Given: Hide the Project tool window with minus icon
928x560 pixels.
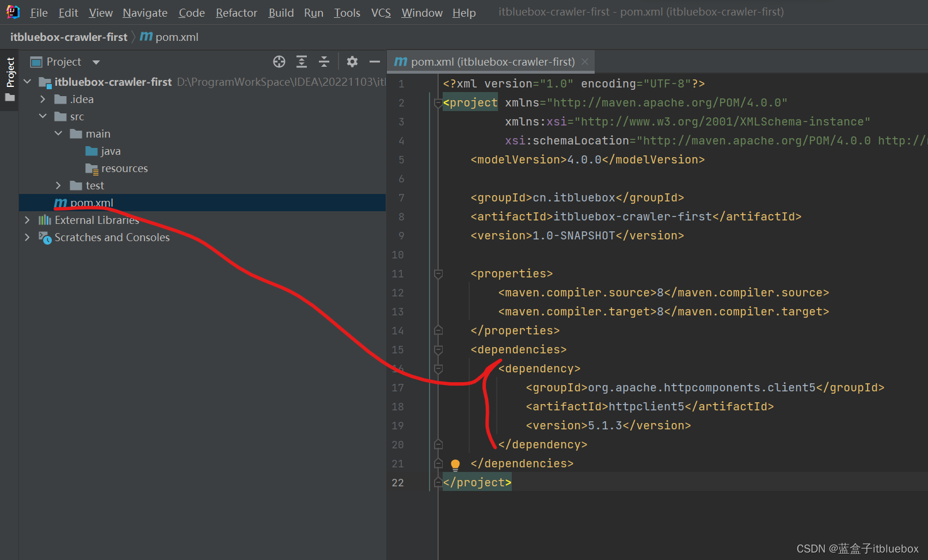Looking at the screenshot, I should tap(375, 62).
